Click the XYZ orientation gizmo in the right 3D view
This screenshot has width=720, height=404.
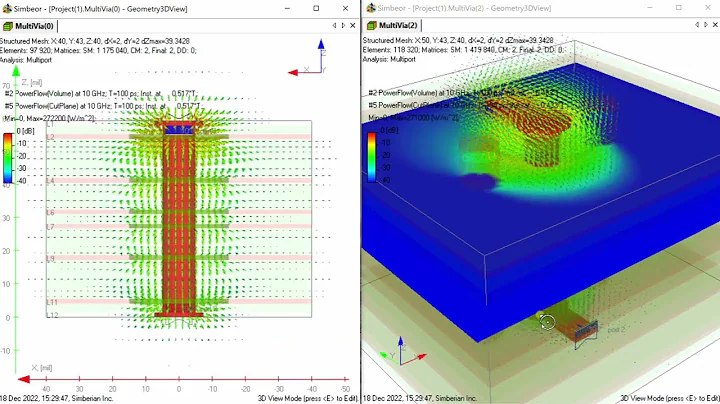402,352
